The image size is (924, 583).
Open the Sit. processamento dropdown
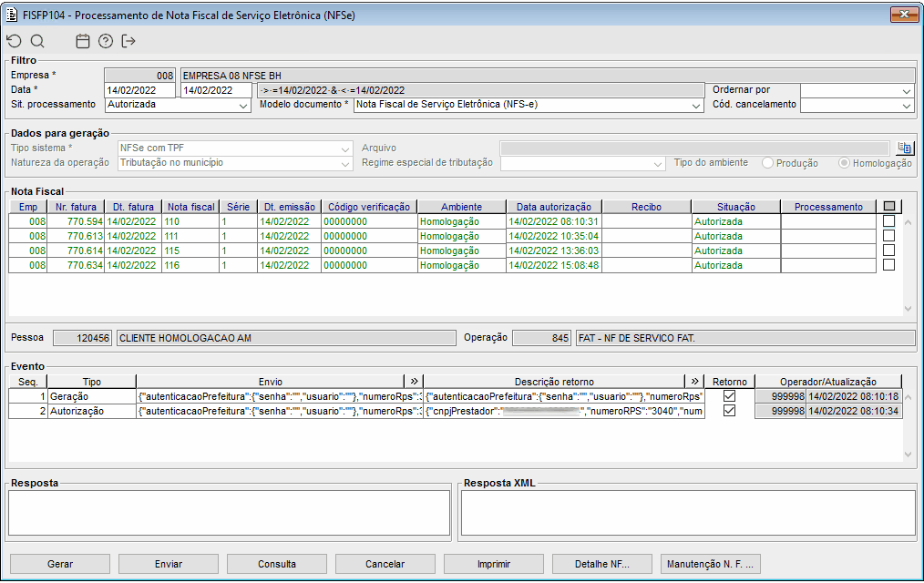click(x=242, y=106)
